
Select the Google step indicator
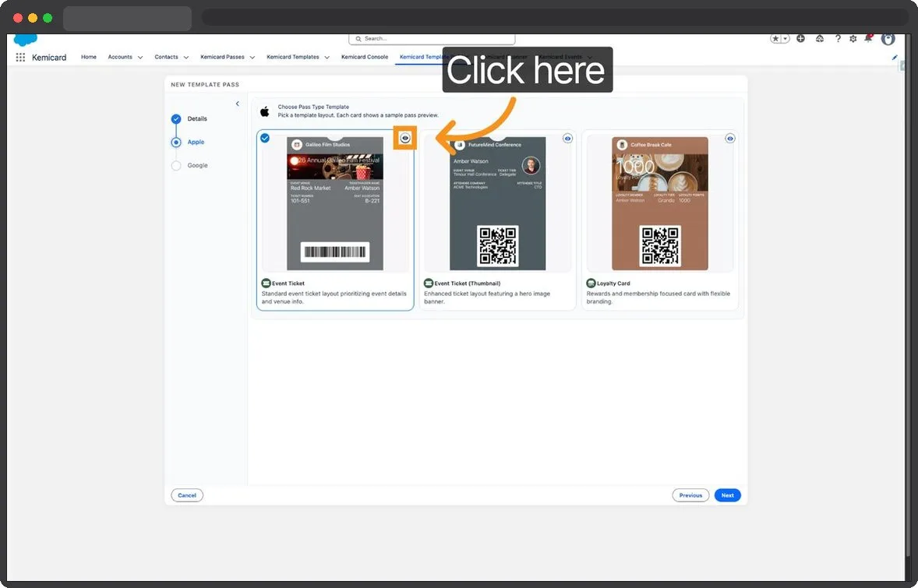point(176,166)
